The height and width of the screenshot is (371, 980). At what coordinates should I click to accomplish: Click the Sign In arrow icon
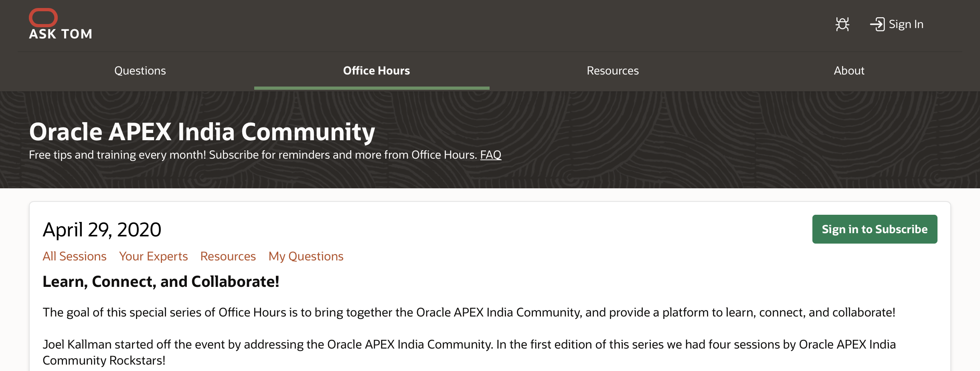(x=877, y=24)
